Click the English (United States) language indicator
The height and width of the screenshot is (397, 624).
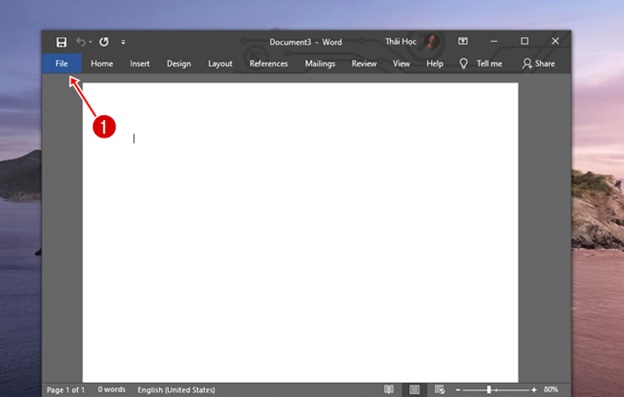coord(176,390)
